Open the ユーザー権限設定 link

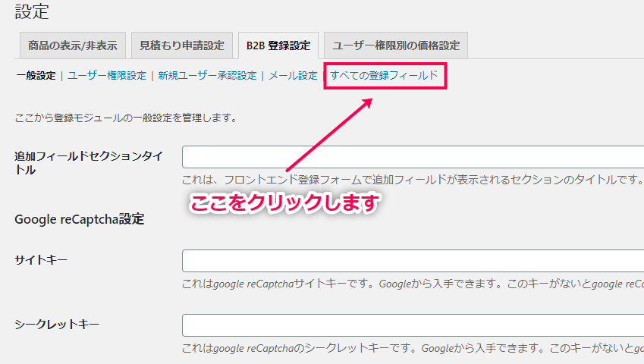click(107, 76)
